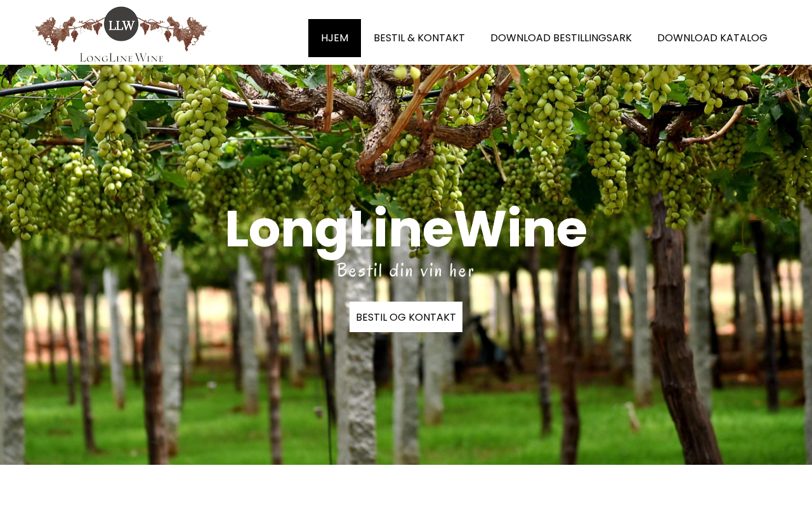812x508 pixels.
Task: Click the vineyard hero background image
Action: (x=406, y=265)
